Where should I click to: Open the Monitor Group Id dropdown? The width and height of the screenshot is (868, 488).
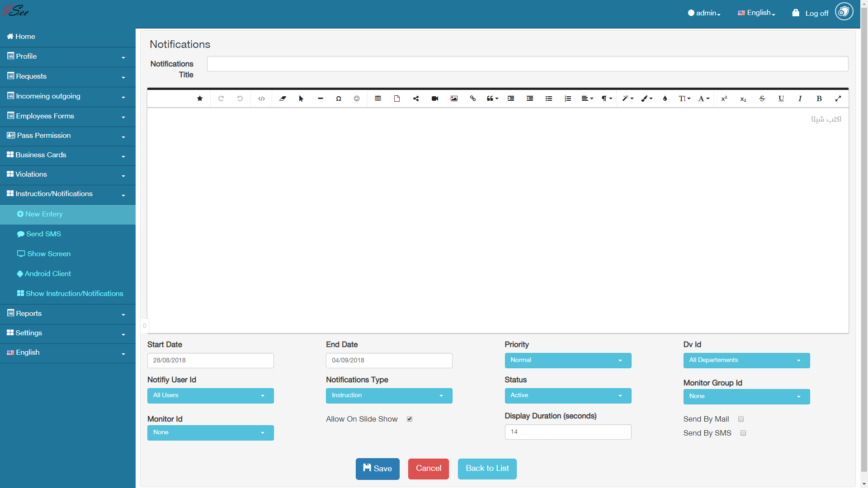click(x=746, y=396)
